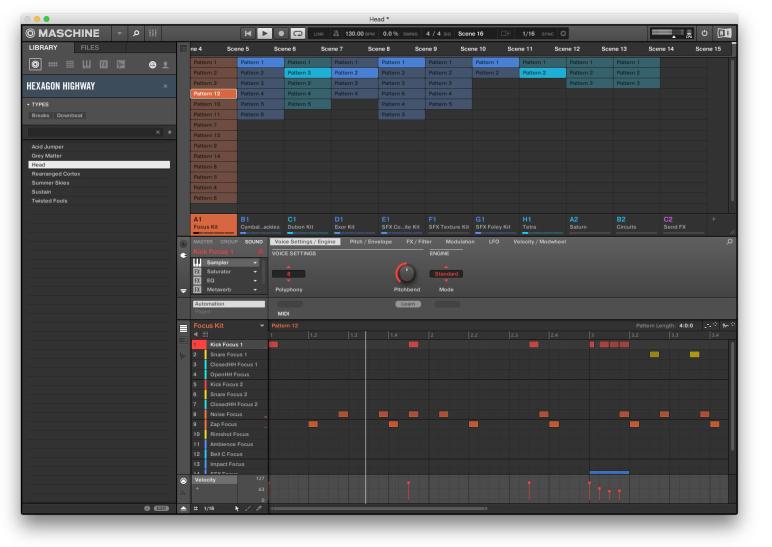Start playback with the Play button
The width and height of the screenshot is (772, 547).
coord(264,33)
